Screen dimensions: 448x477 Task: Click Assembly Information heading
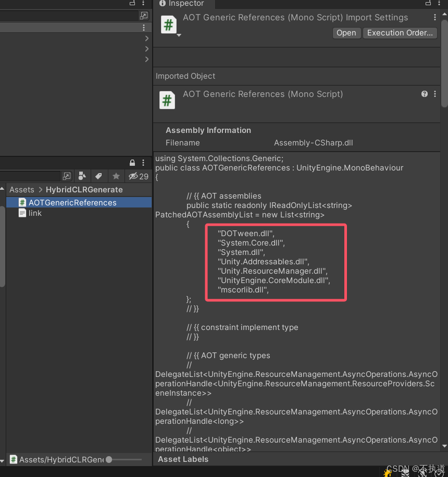tap(208, 130)
